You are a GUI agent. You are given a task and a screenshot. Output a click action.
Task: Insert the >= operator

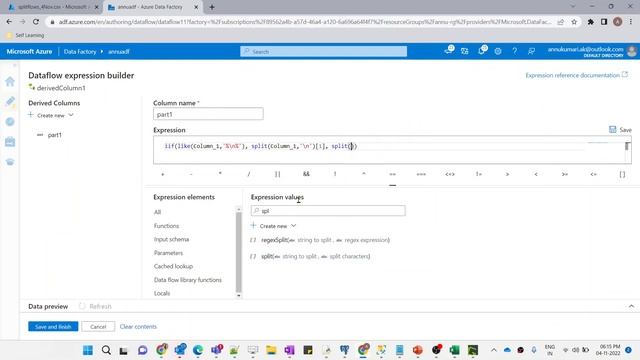[565, 174]
